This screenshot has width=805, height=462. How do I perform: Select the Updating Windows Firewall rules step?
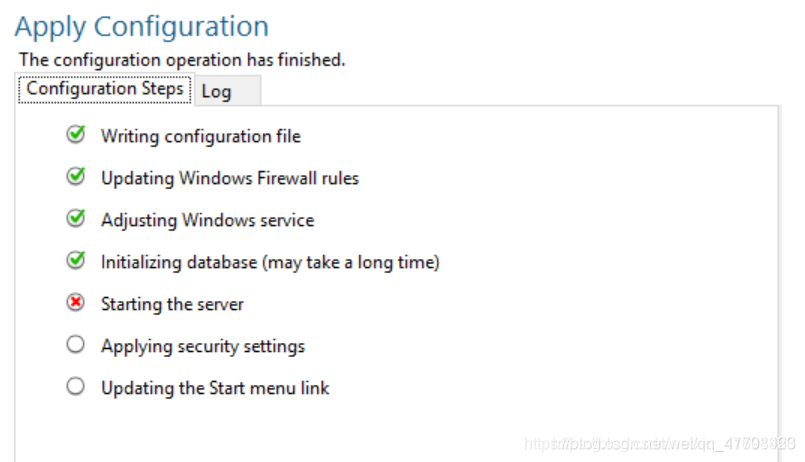point(229,179)
